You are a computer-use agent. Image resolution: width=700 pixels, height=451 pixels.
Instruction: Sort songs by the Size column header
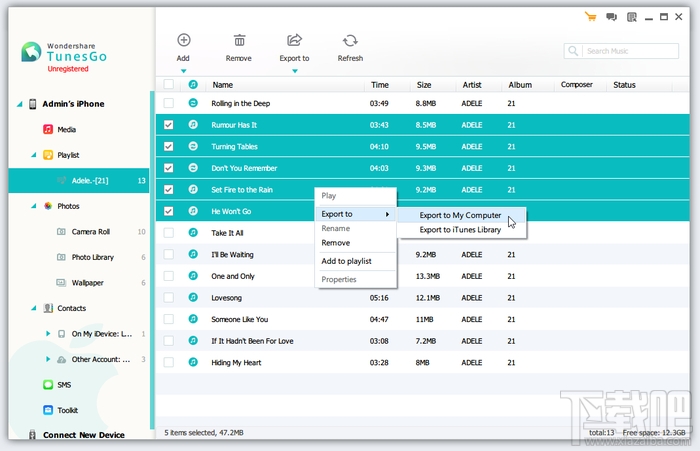pos(424,85)
